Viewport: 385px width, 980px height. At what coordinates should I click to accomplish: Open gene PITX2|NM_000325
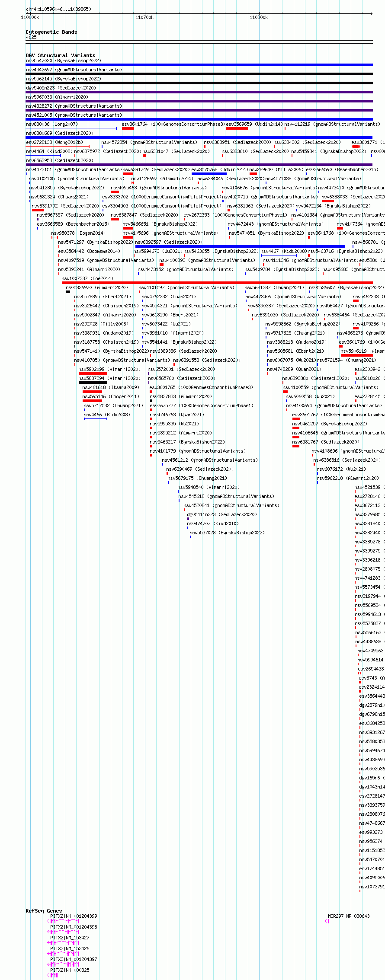click(x=70, y=970)
